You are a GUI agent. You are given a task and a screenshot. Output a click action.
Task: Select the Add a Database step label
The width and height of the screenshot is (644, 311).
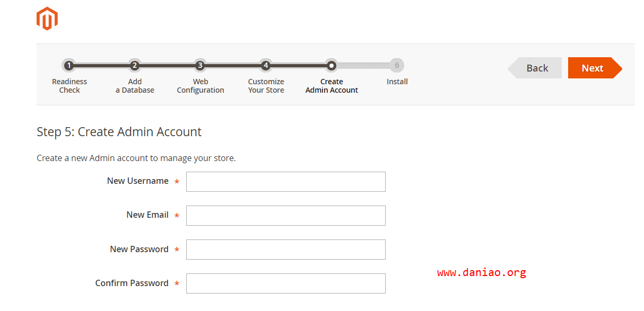click(135, 86)
